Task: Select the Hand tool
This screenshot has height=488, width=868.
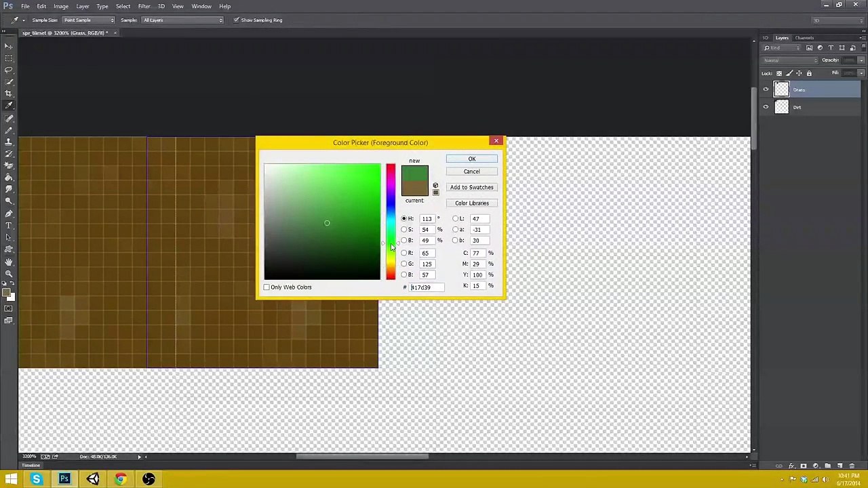Action: [x=9, y=262]
